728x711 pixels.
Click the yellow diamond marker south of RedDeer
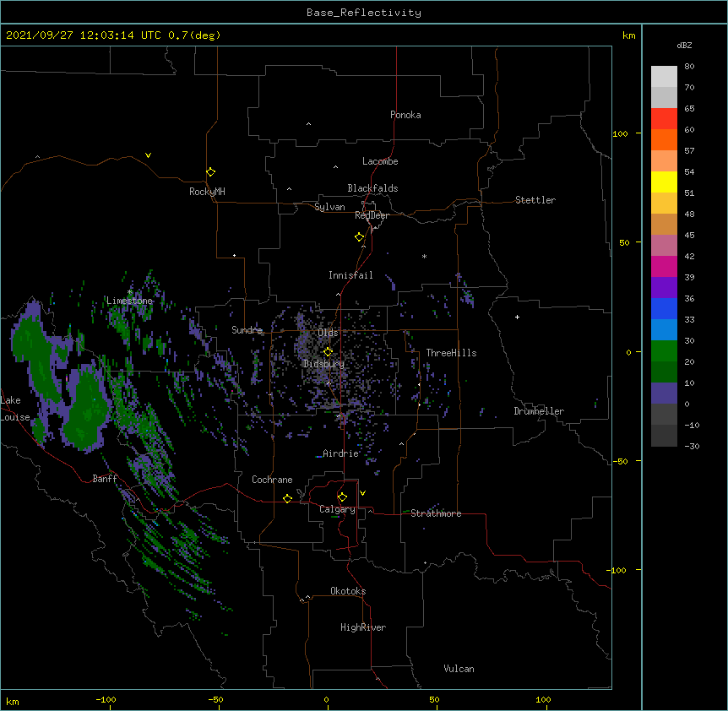click(x=360, y=237)
